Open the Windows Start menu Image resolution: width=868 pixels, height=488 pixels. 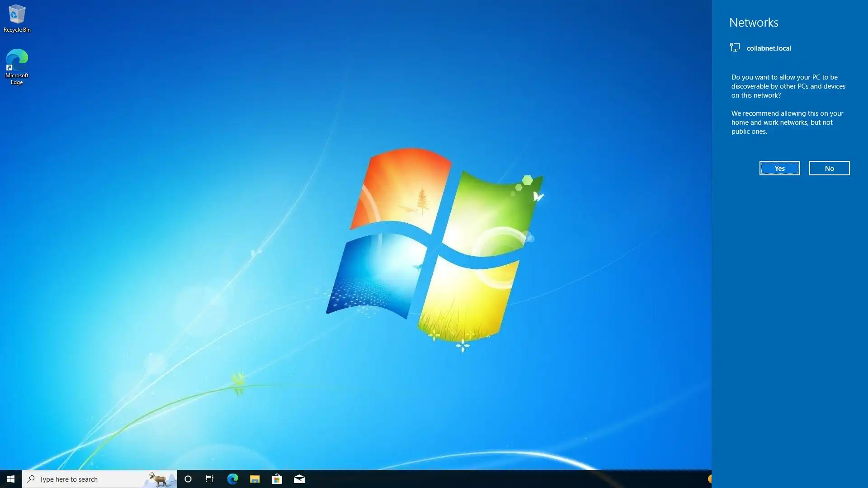point(11,479)
